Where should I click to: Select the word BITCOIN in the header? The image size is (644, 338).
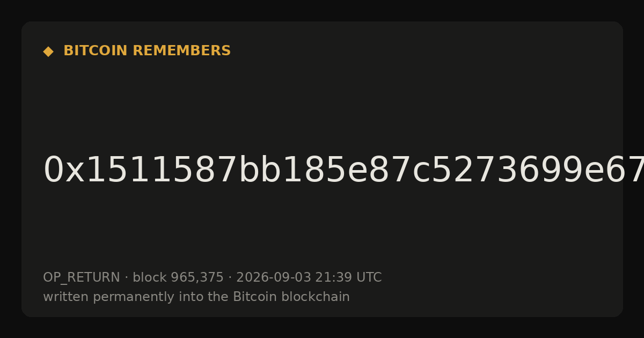click(x=96, y=51)
